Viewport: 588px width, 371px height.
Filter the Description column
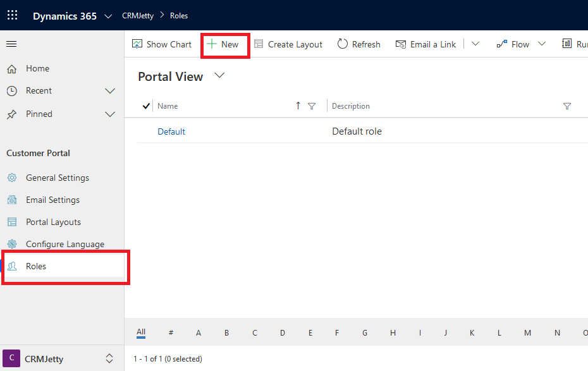tap(567, 106)
